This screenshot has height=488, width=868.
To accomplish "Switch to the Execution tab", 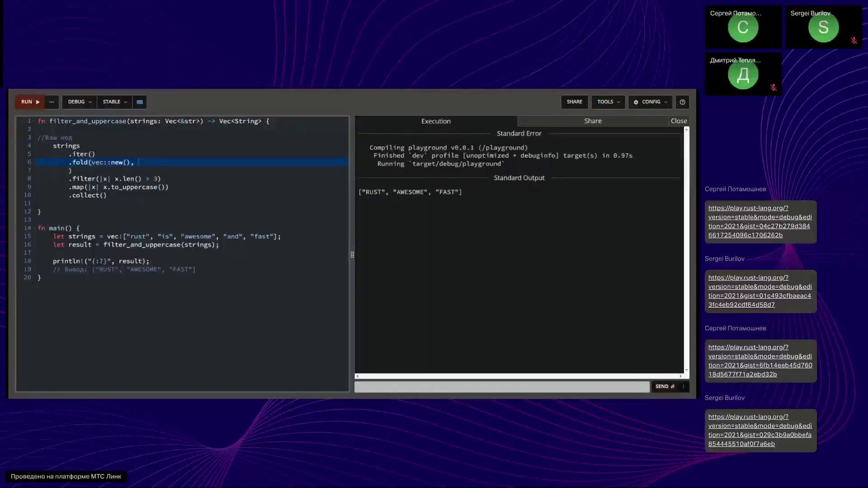I will [x=436, y=121].
